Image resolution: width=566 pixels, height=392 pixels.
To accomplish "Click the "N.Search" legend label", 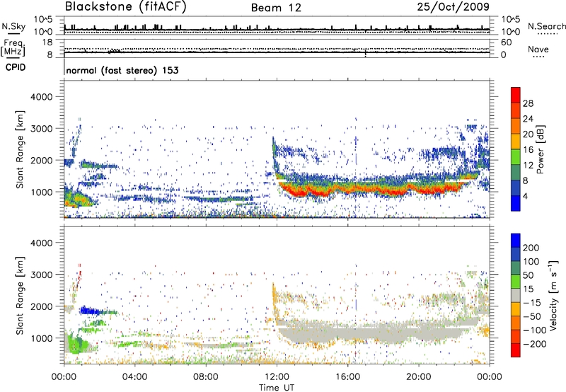I will pos(546,26).
